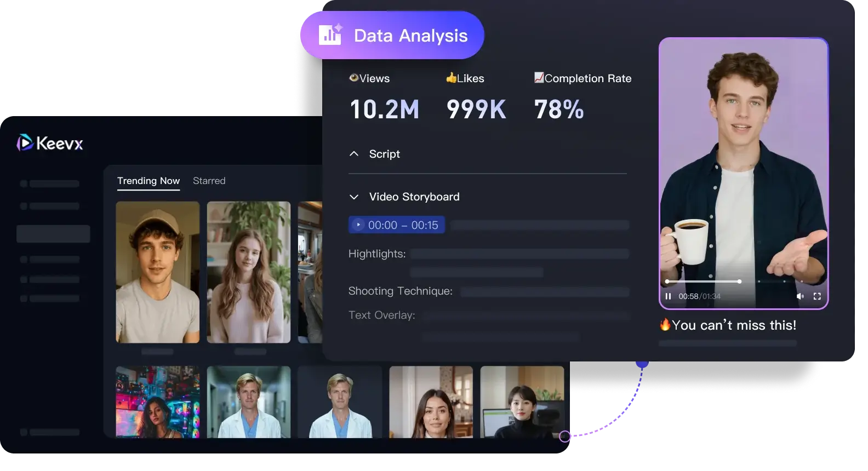Expand the Script section

(354, 154)
